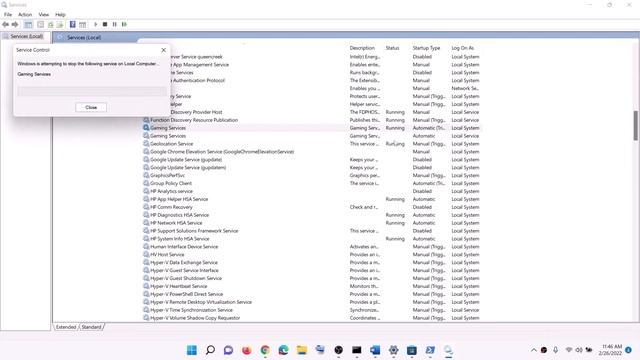Click gear icon of HV Host Service row

point(146,254)
